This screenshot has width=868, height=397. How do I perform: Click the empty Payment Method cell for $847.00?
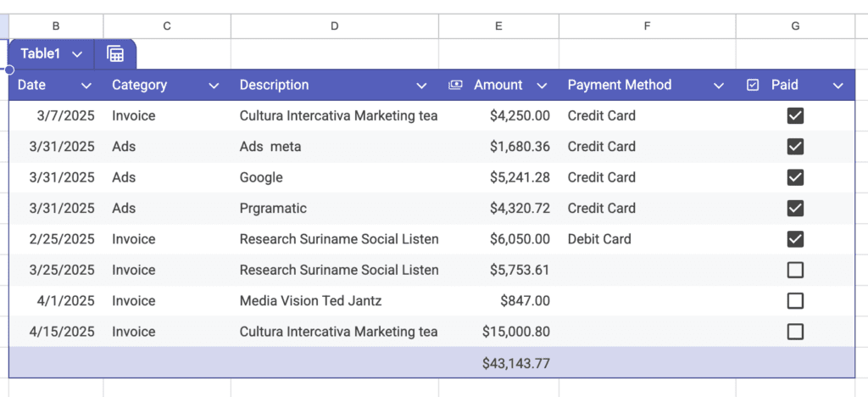click(646, 300)
